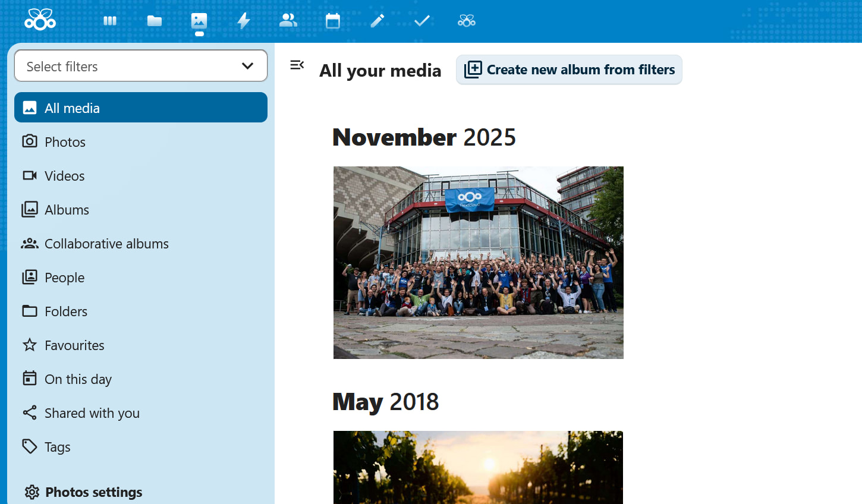Go to Albums section
The width and height of the screenshot is (862, 504).
[67, 210]
